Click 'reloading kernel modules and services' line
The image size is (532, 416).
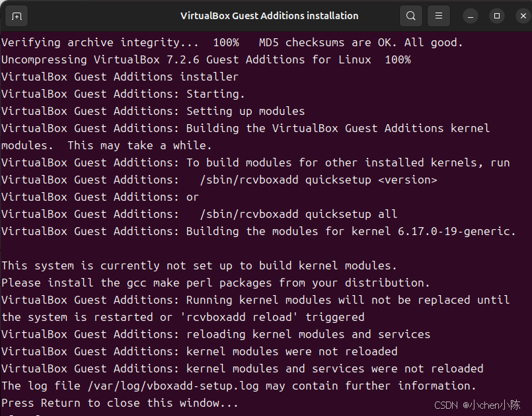coord(216,335)
